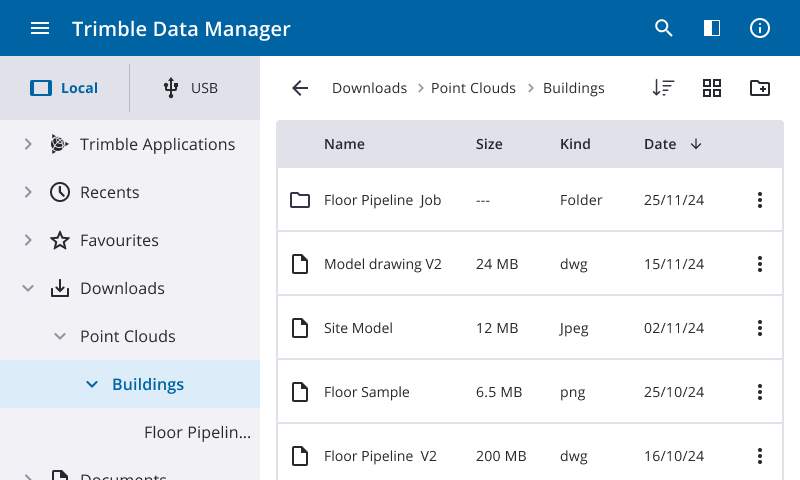Toggle the split panel view icon
The image size is (800, 480).
pos(712,28)
